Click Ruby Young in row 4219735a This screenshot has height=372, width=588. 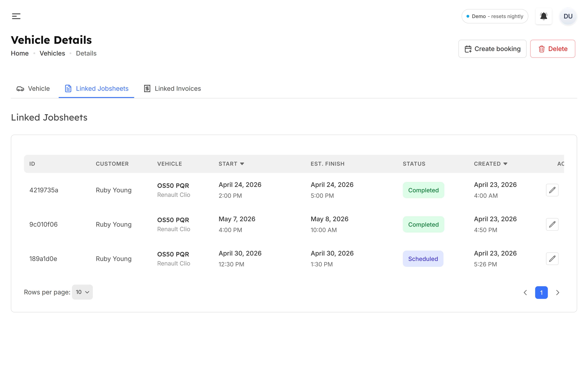point(114,190)
